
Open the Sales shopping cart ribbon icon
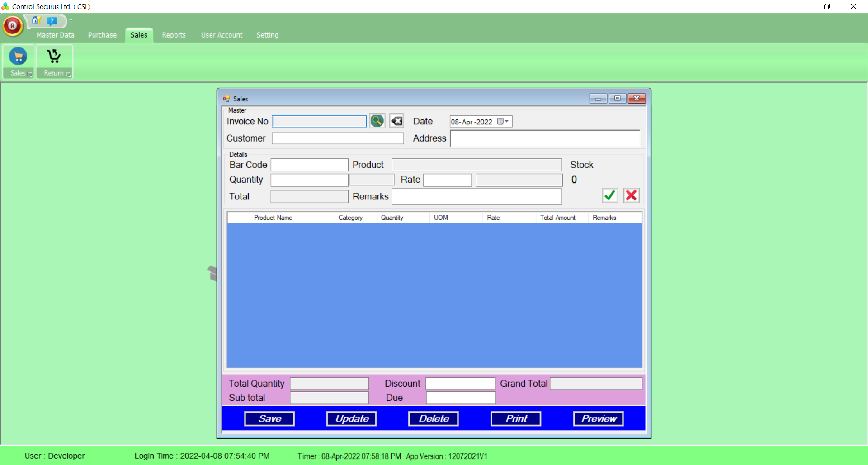point(18,57)
